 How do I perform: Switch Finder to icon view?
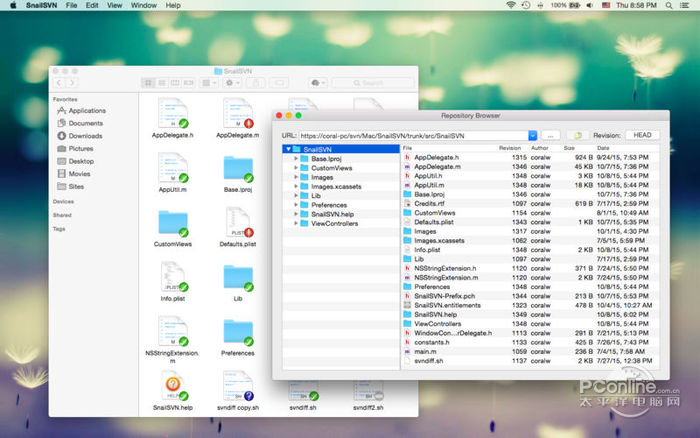pos(149,82)
